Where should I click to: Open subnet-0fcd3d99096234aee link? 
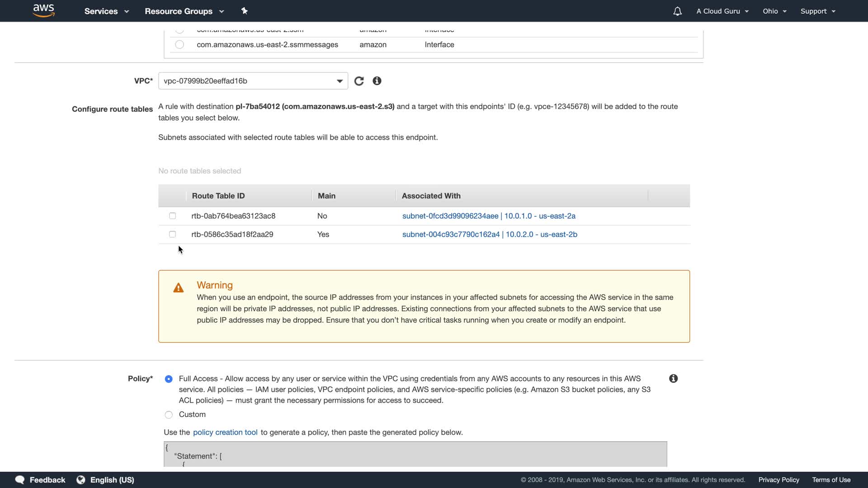450,216
